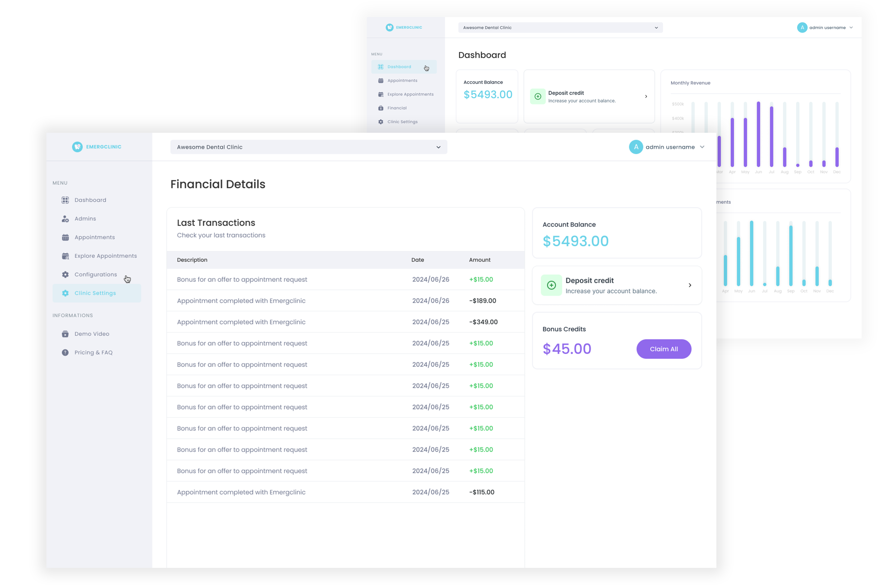Click the Explore Appointments sidebar icon
This screenshot has height=588, width=881.
pos(66,255)
